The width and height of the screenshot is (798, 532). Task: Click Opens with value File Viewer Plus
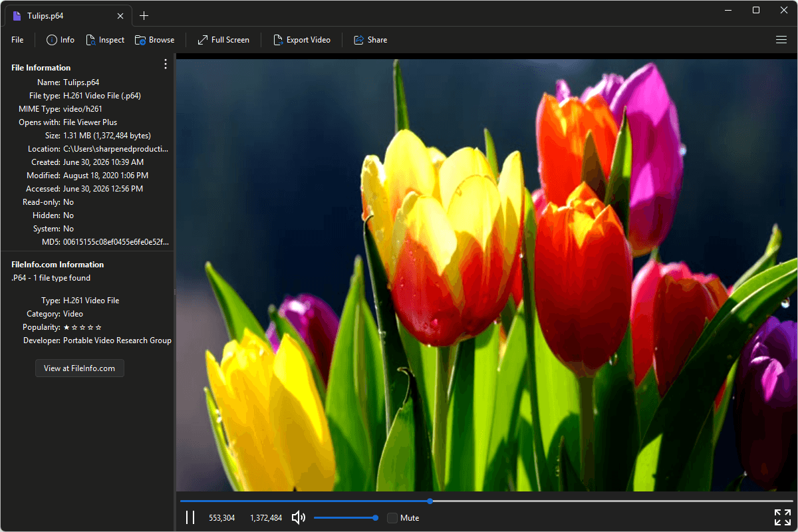coord(90,122)
